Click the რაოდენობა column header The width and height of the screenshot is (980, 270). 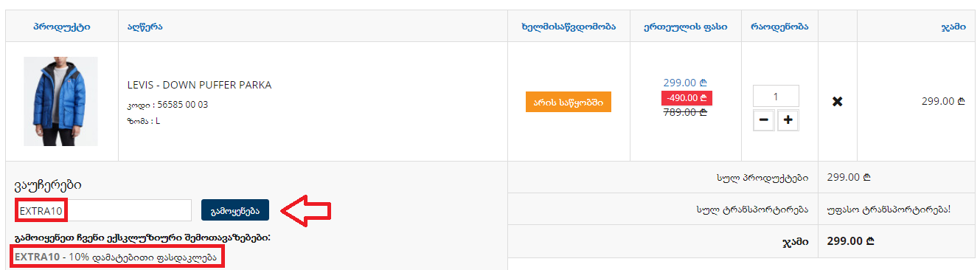pyautogui.click(x=779, y=27)
